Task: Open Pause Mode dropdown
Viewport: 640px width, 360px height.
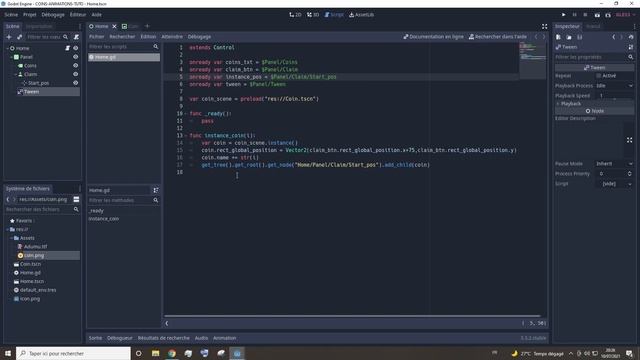Action: 614,164
